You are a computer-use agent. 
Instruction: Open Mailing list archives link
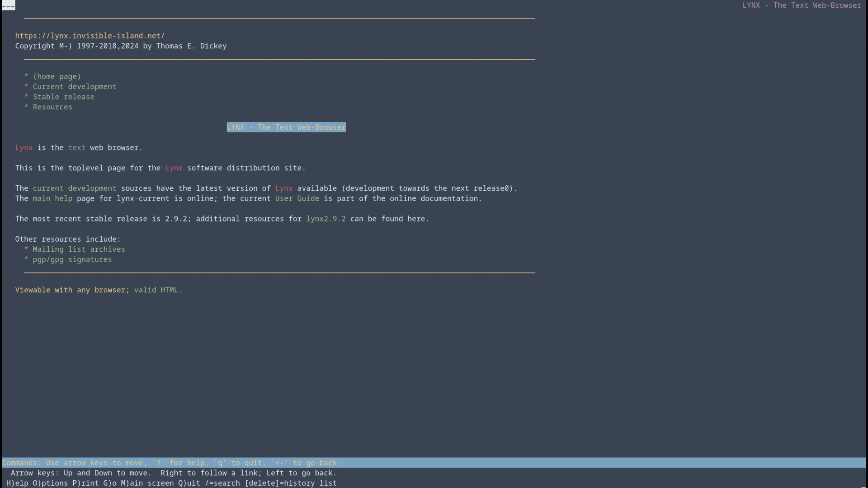click(x=79, y=249)
